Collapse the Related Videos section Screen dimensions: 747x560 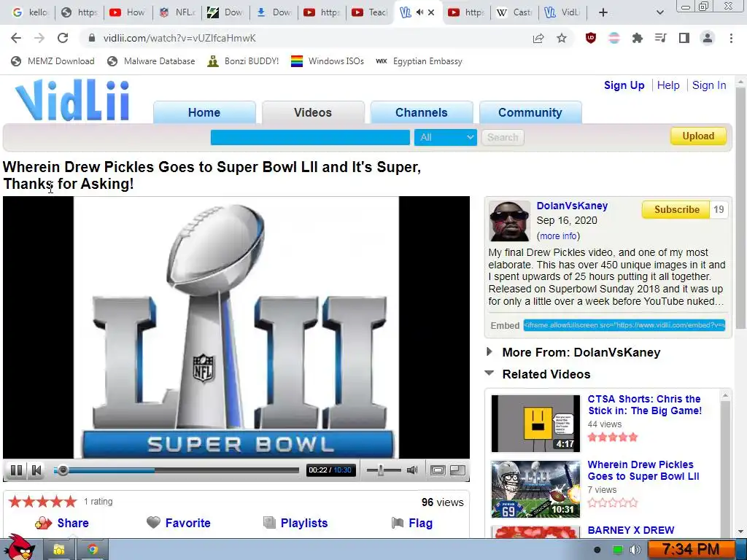point(489,373)
